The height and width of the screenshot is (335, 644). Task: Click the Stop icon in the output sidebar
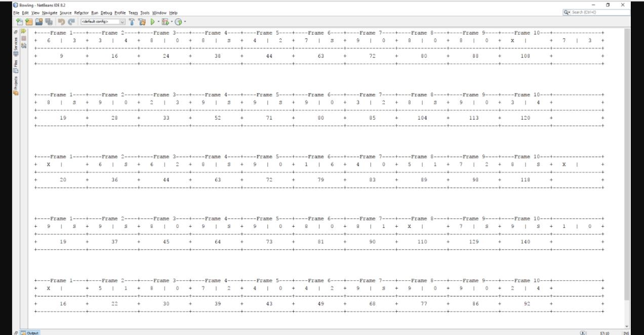(x=24, y=38)
